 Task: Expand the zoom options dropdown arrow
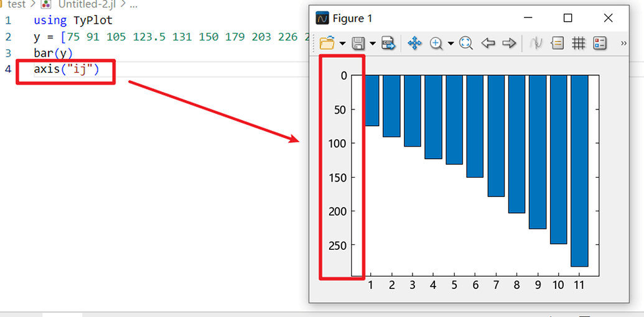pos(450,44)
